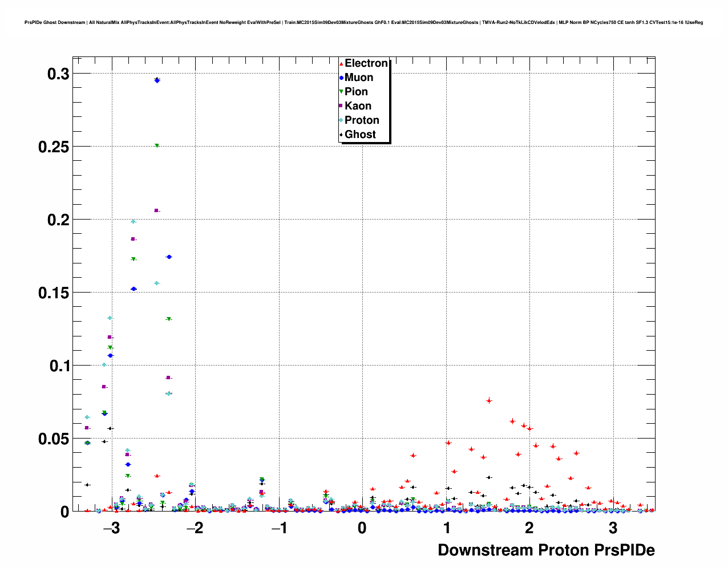Image resolution: width=728 pixels, height=568 pixels.
Task: Click the y-axis label 0.3
Action: coord(58,74)
